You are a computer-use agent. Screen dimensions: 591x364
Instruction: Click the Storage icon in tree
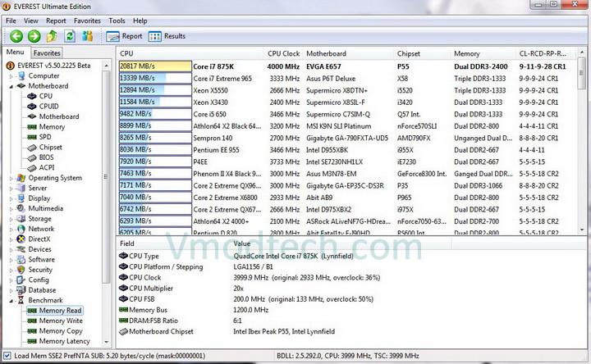click(21, 218)
